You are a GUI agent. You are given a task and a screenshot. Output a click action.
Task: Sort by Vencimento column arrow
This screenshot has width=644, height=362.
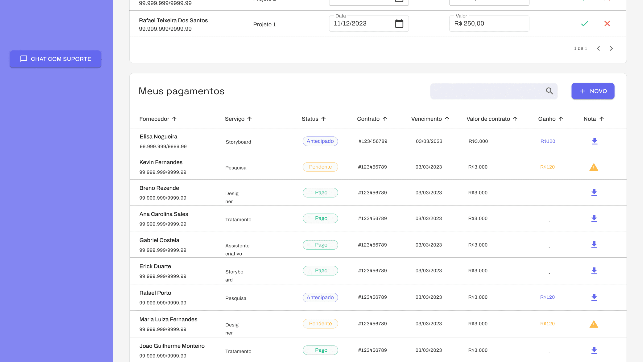pos(447,119)
